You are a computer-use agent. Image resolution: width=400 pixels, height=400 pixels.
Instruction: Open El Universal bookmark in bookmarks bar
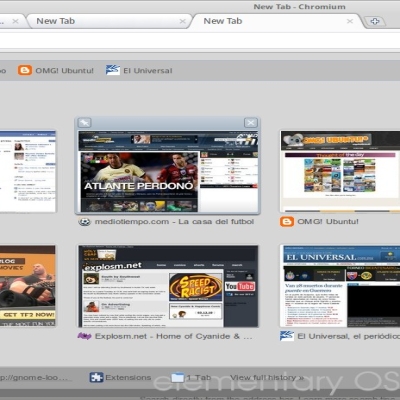[x=139, y=70]
